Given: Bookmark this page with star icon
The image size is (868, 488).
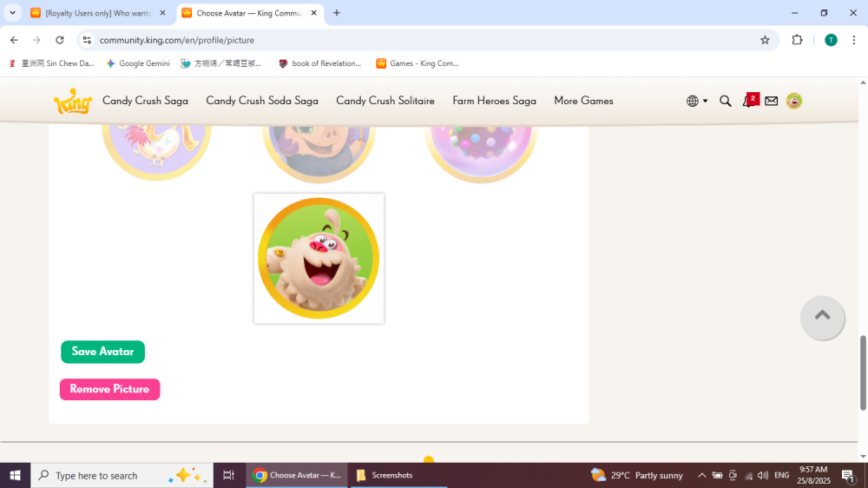Looking at the screenshot, I should pos(765,40).
